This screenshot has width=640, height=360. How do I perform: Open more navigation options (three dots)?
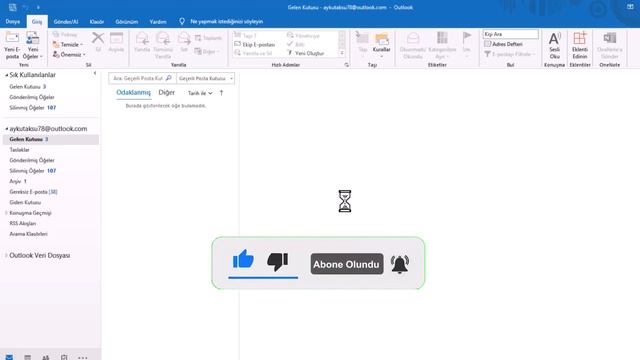click(82, 358)
